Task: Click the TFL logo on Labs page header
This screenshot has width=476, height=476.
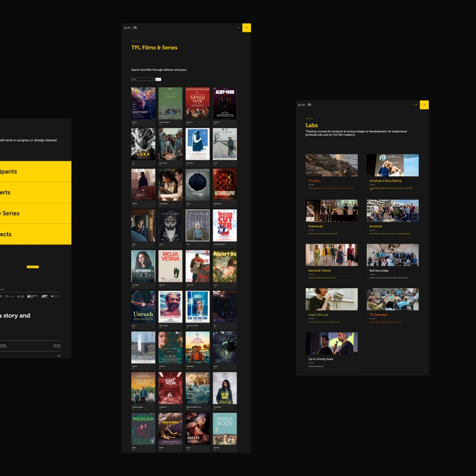Action: (309, 105)
